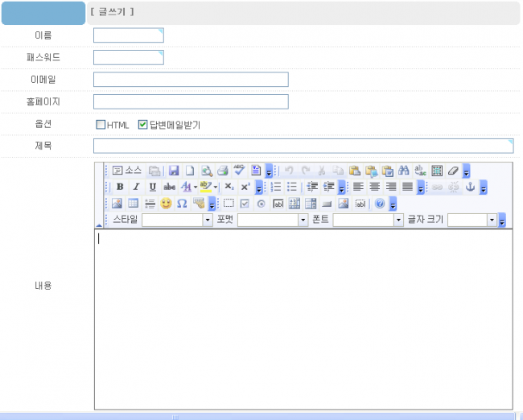
Task: Click the anchor icon in toolbar
Action: coord(471,187)
